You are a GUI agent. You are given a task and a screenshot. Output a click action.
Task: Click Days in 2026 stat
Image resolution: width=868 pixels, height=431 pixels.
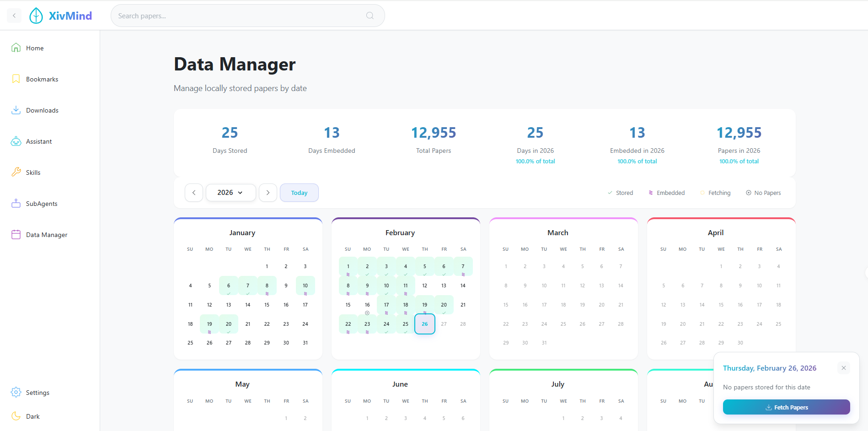point(535,145)
